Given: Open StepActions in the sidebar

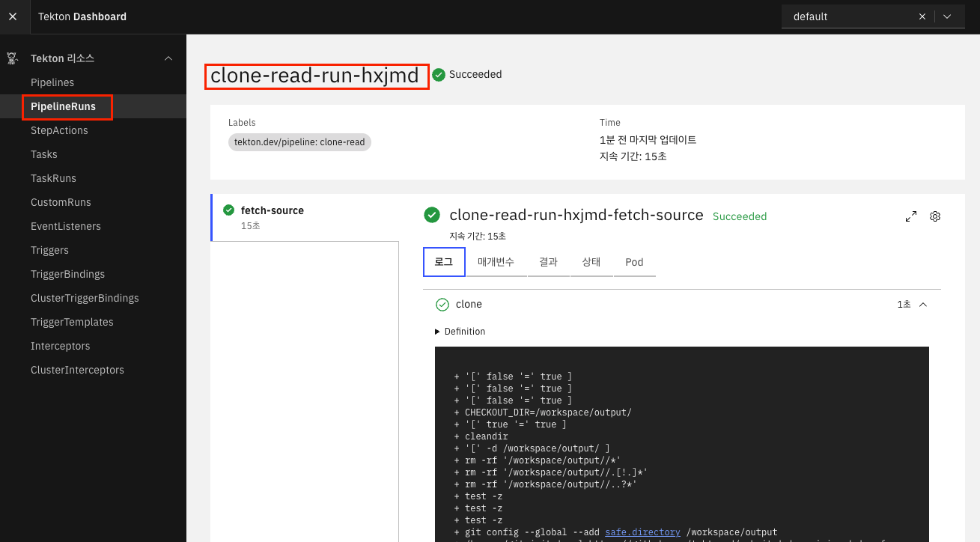Looking at the screenshot, I should (59, 130).
